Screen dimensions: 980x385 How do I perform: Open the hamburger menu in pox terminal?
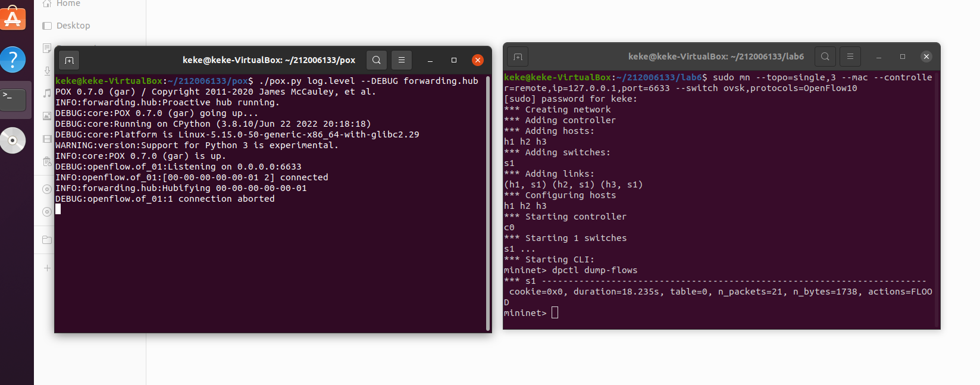pos(402,60)
